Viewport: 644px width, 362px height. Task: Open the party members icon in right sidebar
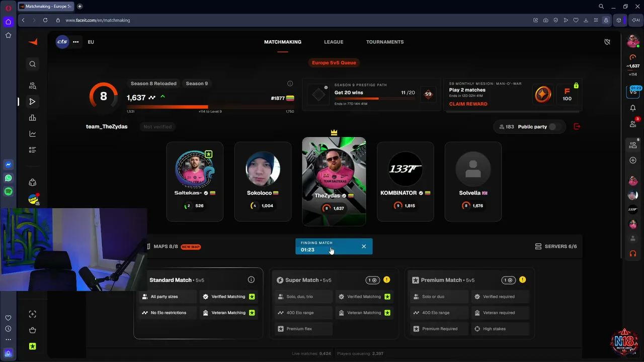click(x=633, y=145)
